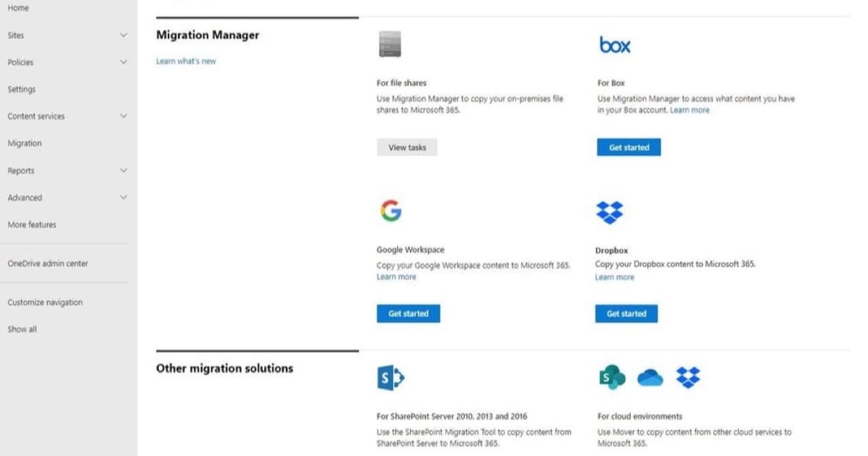The width and height of the screenshot is (868, 456).
Task: Go to Home in the sidebar
Action: click(x=18, y=8)
